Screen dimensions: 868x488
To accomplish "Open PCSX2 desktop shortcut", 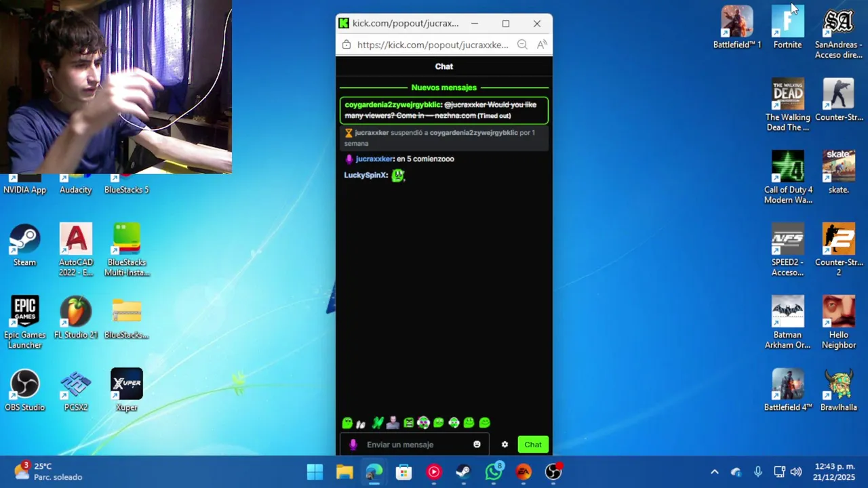I will click(x=76, y=390).
